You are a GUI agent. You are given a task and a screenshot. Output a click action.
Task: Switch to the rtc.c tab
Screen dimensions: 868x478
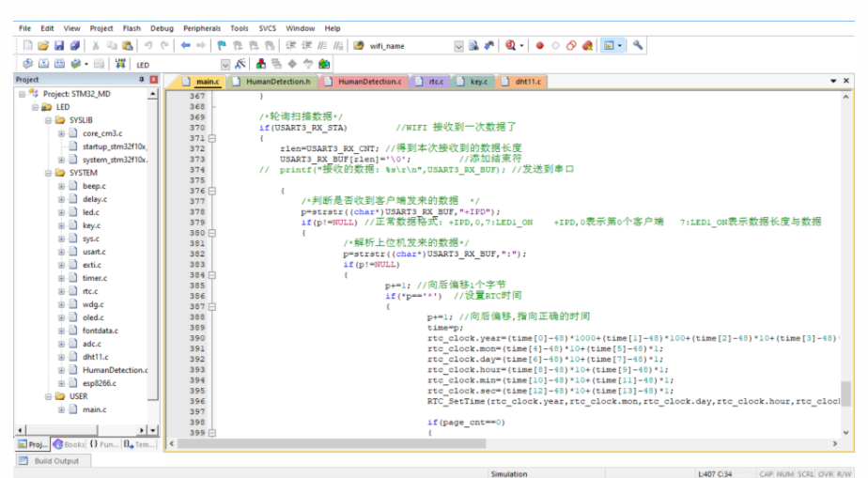[430, 82]
